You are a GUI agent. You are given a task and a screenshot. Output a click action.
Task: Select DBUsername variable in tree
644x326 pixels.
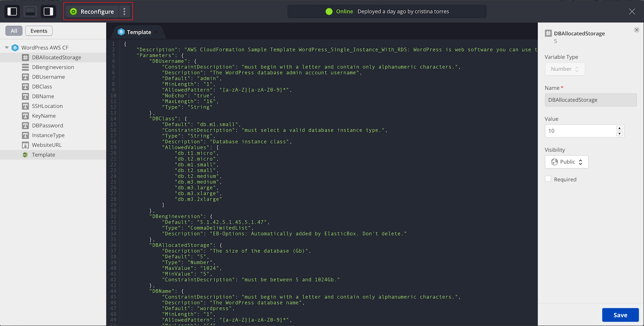click(x=53, y=77)
